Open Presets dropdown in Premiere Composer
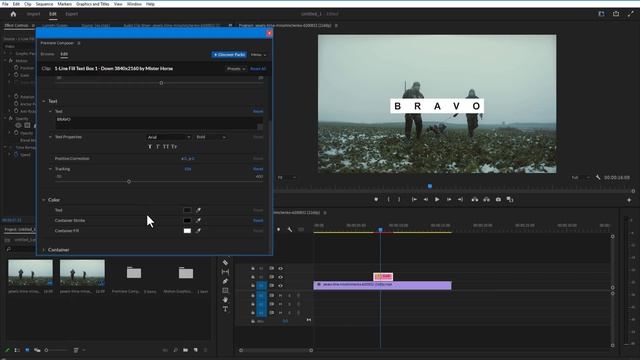 click(236, 69)
